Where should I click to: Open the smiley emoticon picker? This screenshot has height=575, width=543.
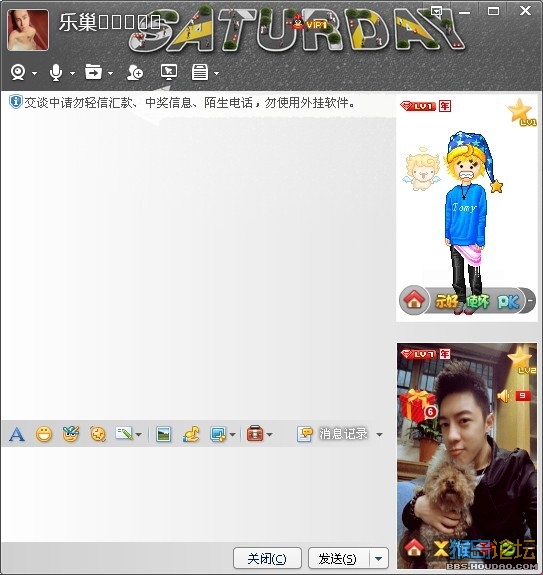[x=44, y=435]
